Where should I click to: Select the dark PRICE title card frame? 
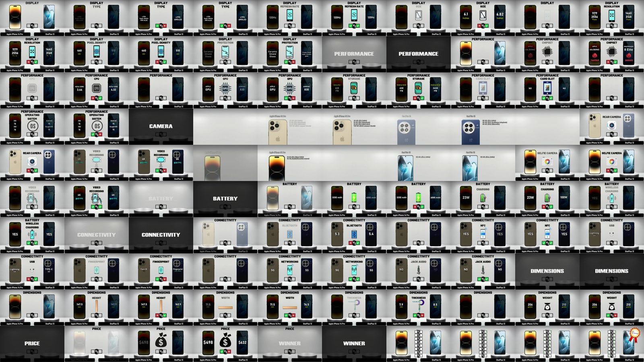(x=32, y=343)
